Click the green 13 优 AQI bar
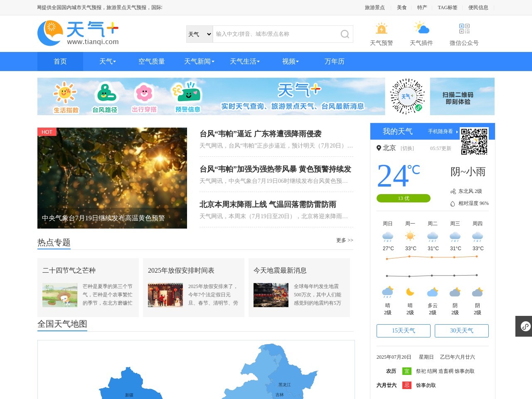This screenshot has height=399, width=532. pyautogui.click(x=403, y=198)
